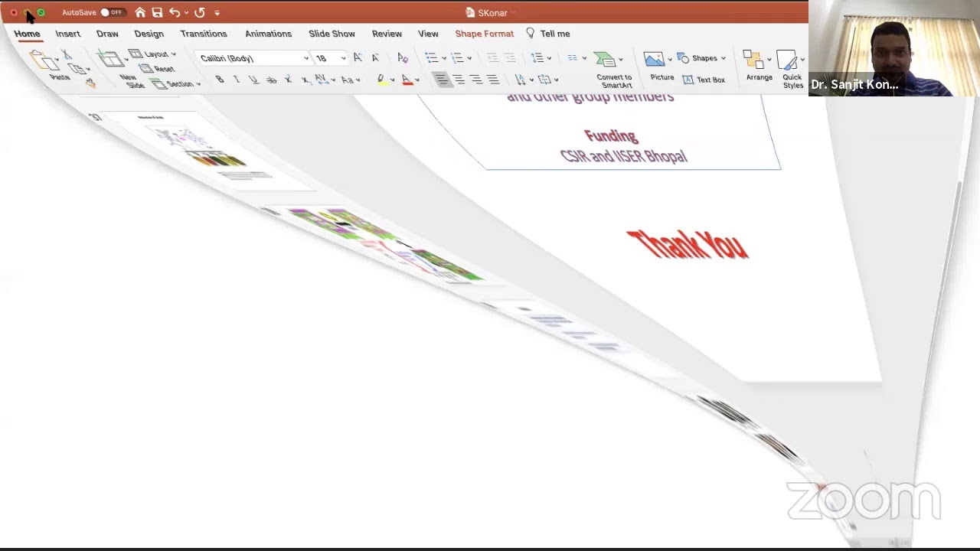Increase the list indent level
The height and width of the screenshot is (551, 980).
point(509,58)
